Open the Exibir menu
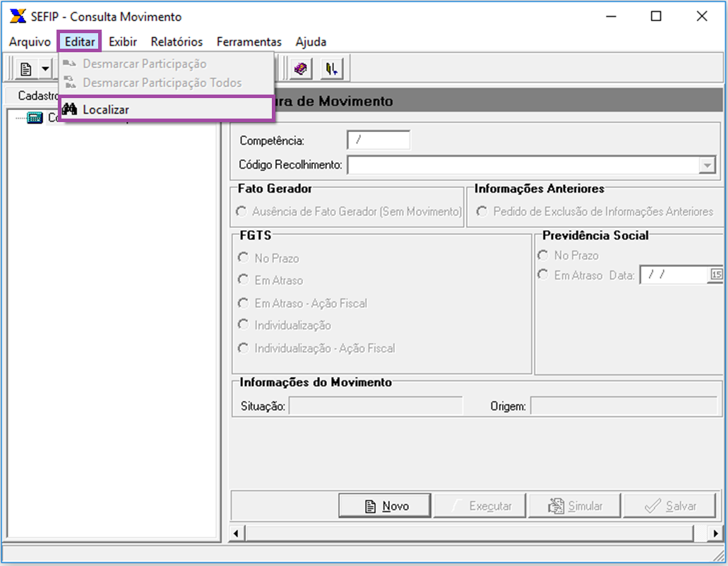Viewport: 728px width, 566px height. (x=123, y=42)
